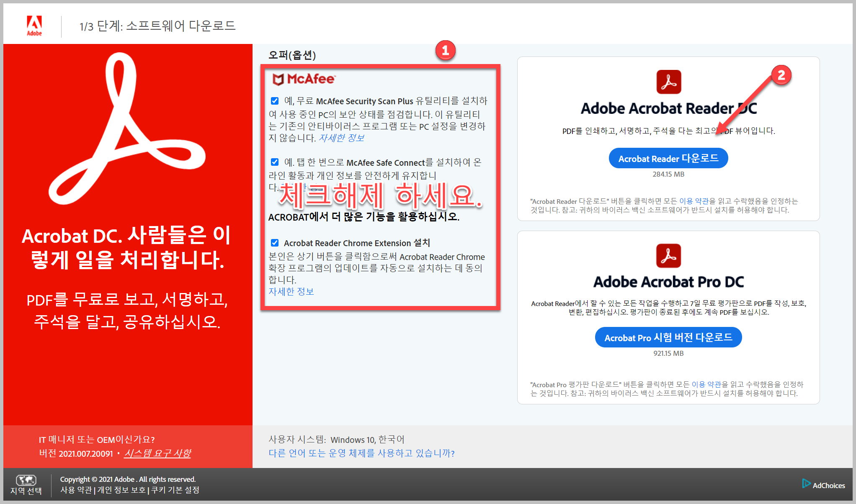Click the McAfee shield logo
Image resolution: width=856 pixels, height=504 pixels.
point(278,79)
